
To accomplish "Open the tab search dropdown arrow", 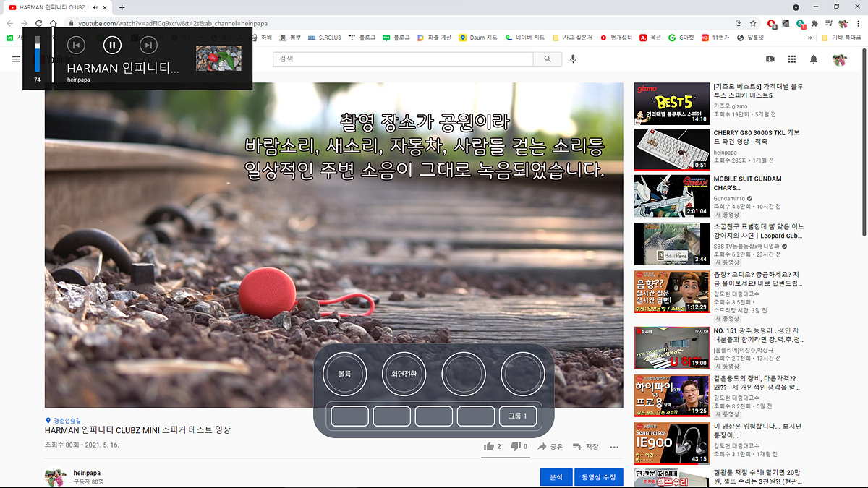I will pos(796,7).
